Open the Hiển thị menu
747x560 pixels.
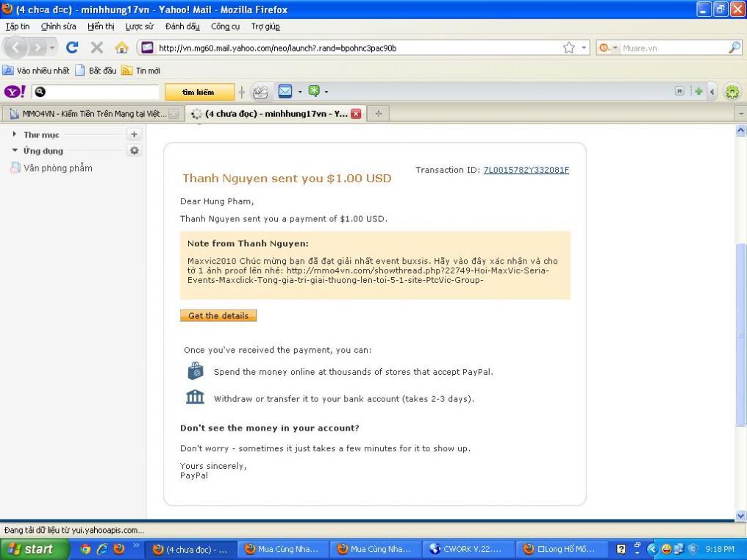(101, 26)
